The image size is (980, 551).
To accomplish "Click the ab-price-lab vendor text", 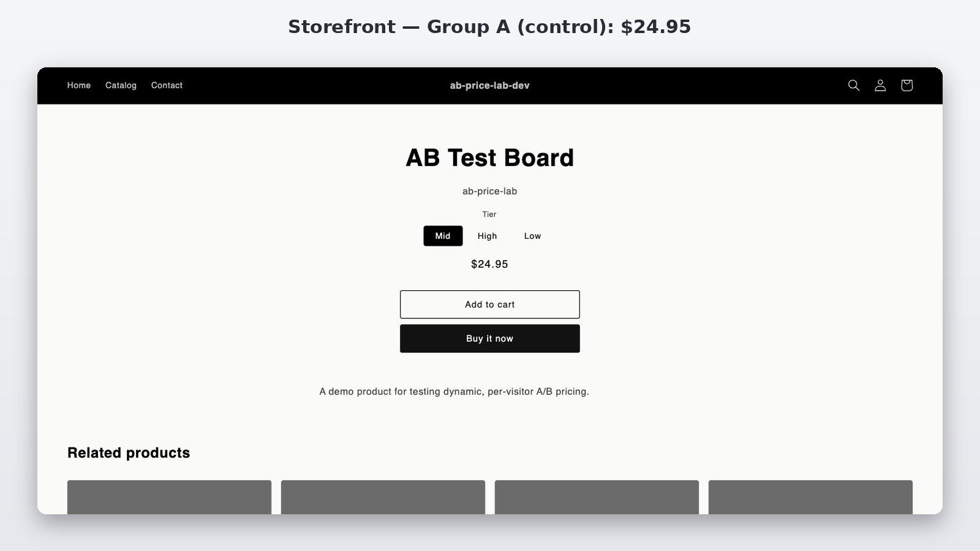I will click(489, 191).
